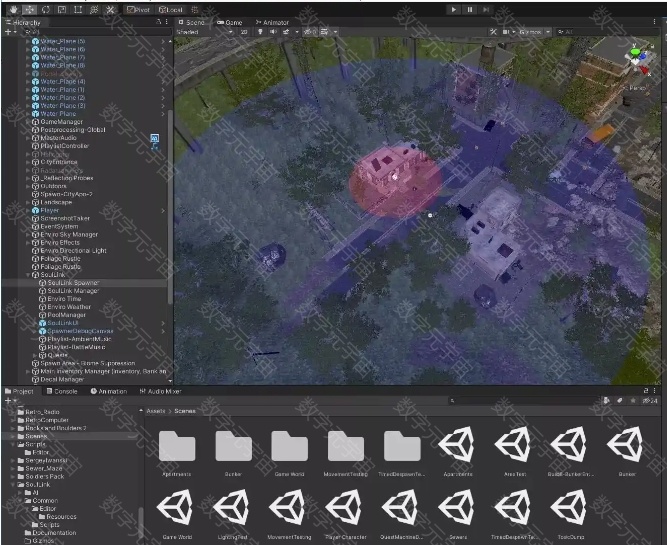Open the Shaded draw mode dropdown
Image resolution: width=667 pixels, height=545 pixels.
[x=198, y=32]
